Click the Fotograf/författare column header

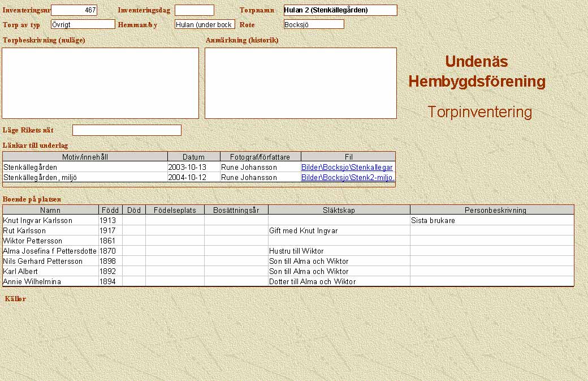[261, 157]
